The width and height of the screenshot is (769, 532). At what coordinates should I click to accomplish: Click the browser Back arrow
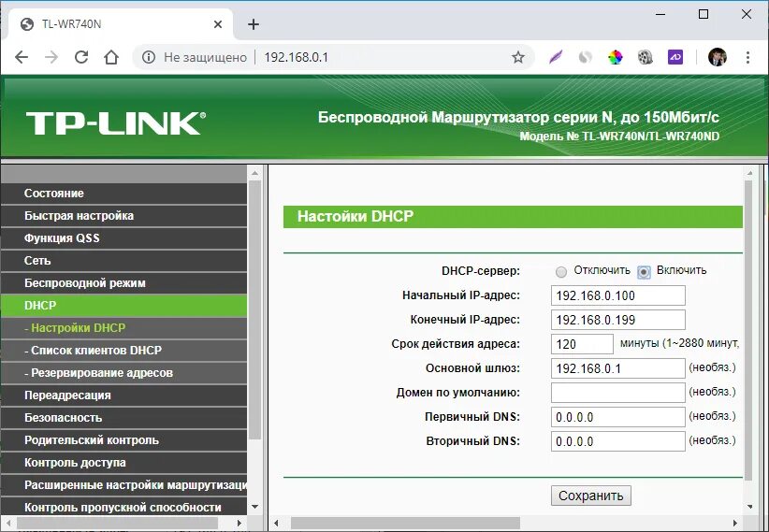(22, 57)
